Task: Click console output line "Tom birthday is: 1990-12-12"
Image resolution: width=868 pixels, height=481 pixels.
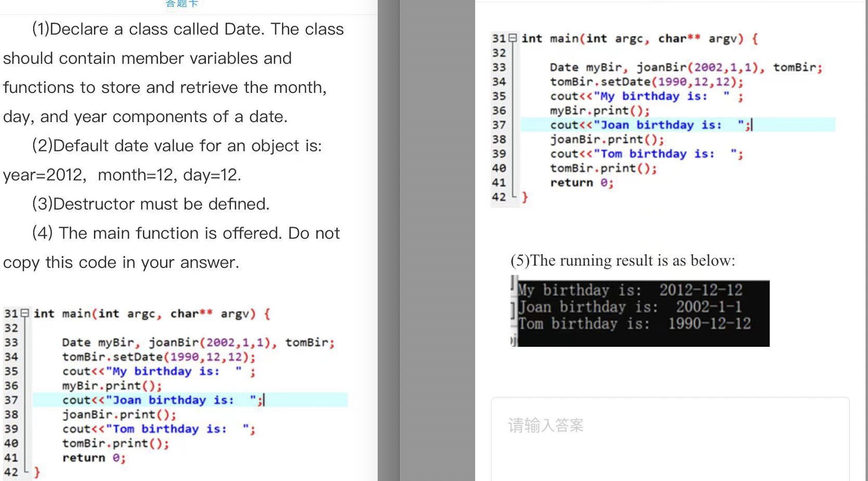Action: [634, 323]
